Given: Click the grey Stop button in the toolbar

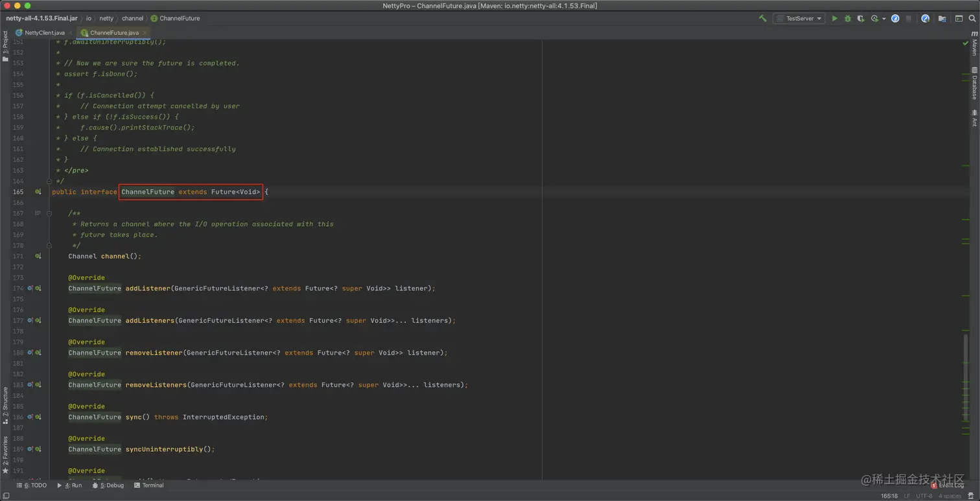Looking at the screenshot, I should coord(909,19).
